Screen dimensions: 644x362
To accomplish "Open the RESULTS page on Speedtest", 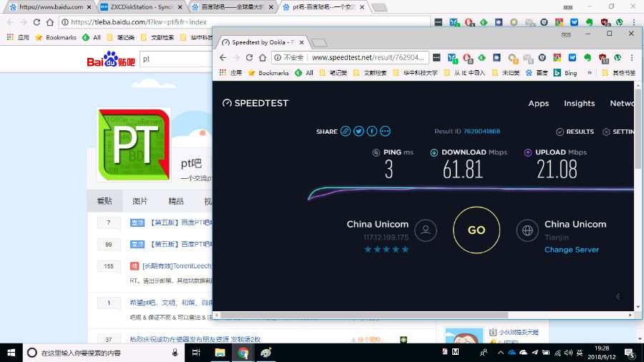I will (575, 132).
